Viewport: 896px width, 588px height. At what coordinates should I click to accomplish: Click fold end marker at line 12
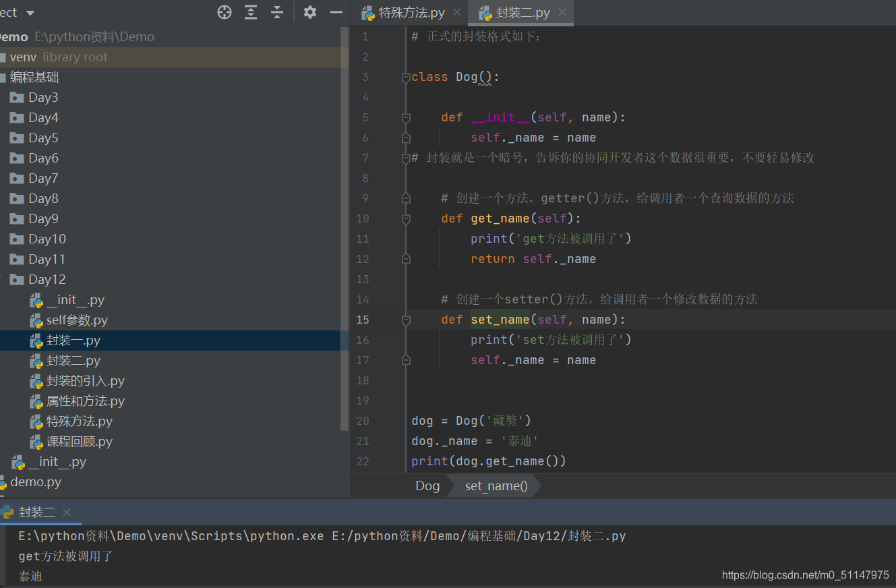[x=406, y=259]
